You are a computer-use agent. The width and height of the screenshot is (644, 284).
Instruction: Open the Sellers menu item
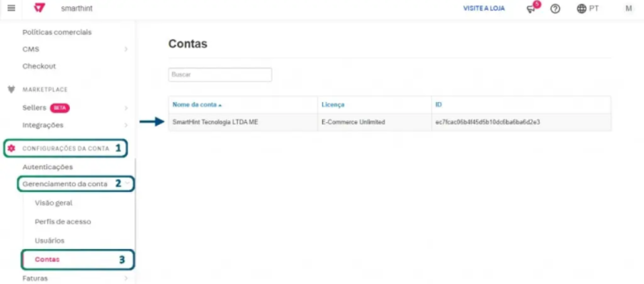[34, 107]
